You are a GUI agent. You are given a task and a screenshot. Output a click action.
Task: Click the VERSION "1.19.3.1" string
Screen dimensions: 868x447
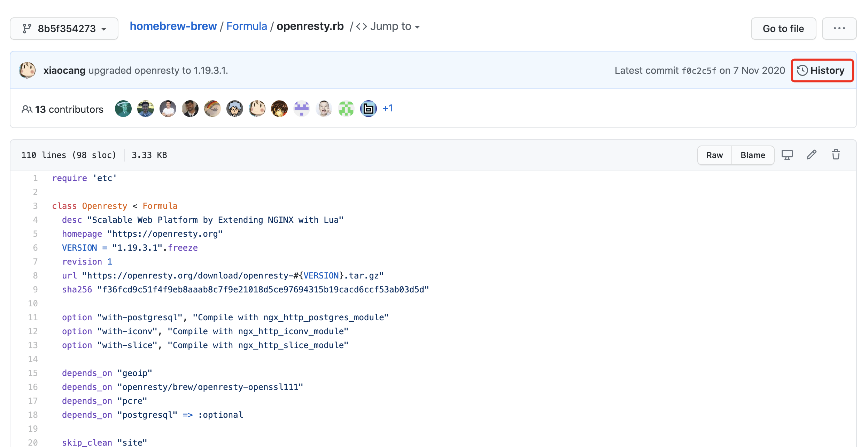click(137, 248)
